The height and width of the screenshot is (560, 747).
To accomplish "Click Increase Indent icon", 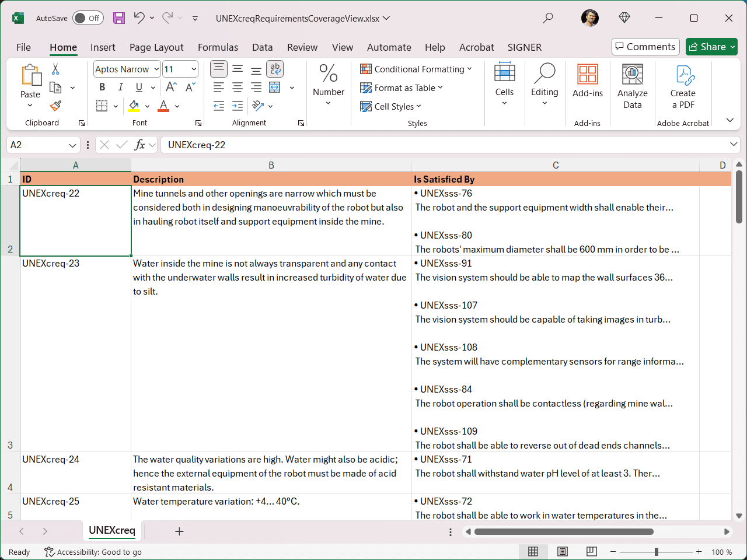I will 238,106.
